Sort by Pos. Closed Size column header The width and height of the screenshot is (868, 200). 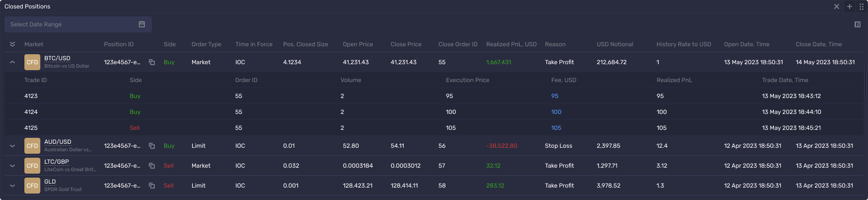306,44
